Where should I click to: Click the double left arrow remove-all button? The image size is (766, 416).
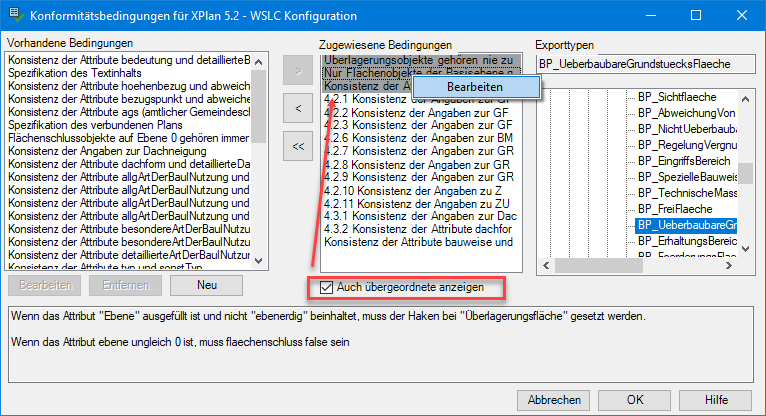tap(298, 145)
